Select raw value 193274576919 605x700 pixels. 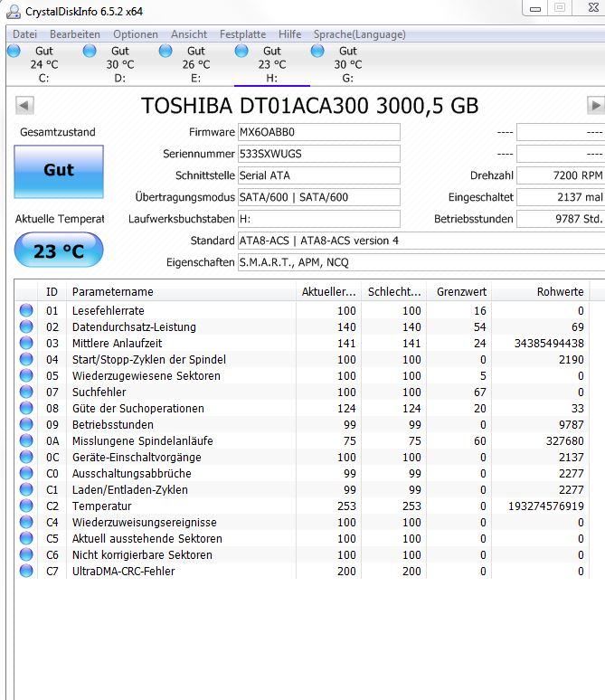pos(545,506)
